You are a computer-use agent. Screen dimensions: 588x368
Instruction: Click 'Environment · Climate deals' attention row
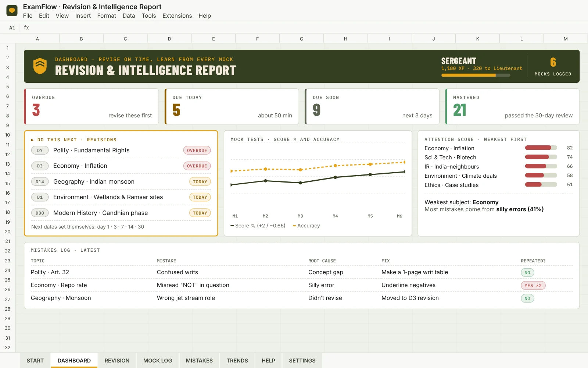[498, 176]
